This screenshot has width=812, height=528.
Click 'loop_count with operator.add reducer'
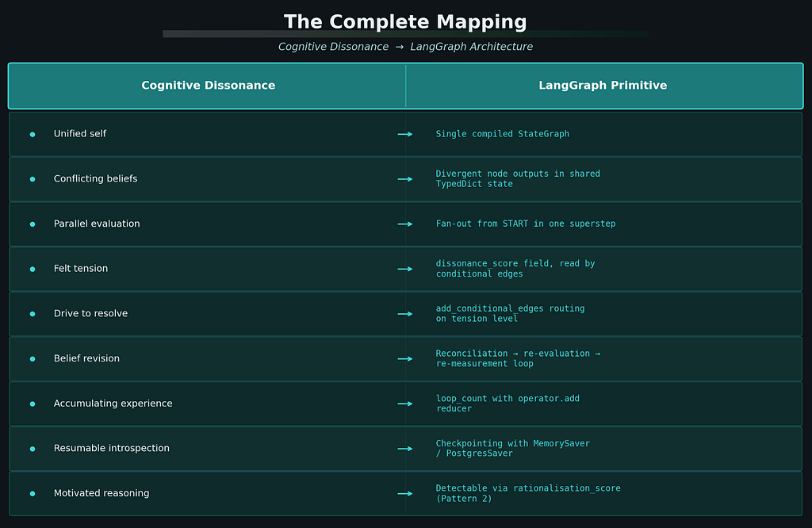point(507,404)
